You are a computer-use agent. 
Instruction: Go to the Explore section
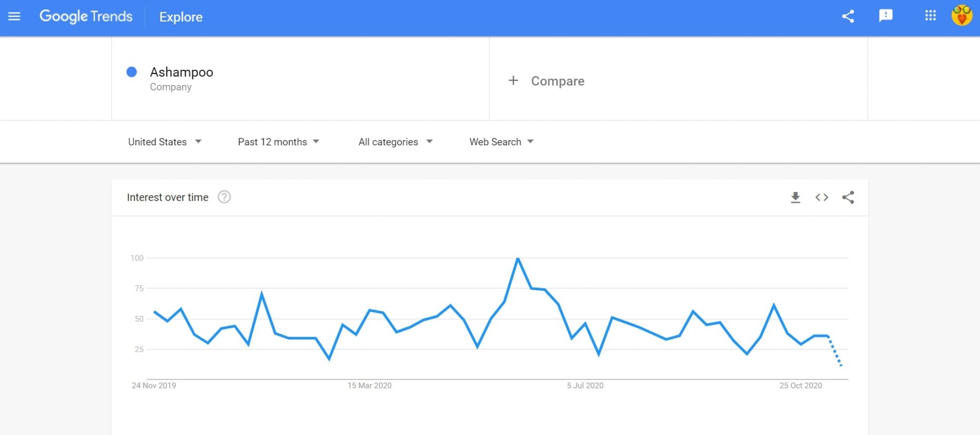click(x=181, y=17)
